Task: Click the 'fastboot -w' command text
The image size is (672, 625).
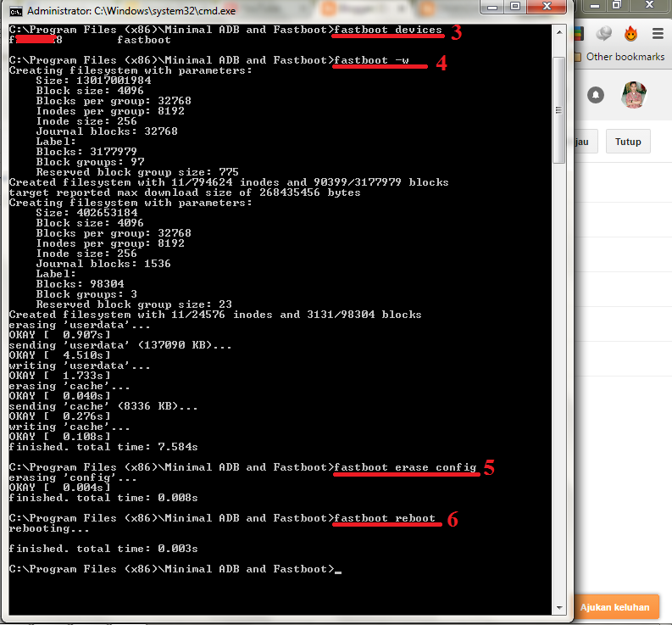Action: click(x=371, y=60)
